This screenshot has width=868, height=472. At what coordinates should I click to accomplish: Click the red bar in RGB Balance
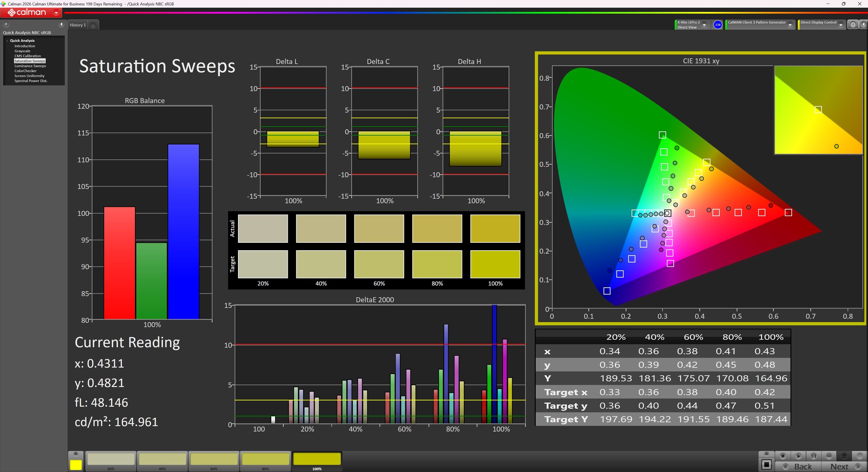(119, 263)
